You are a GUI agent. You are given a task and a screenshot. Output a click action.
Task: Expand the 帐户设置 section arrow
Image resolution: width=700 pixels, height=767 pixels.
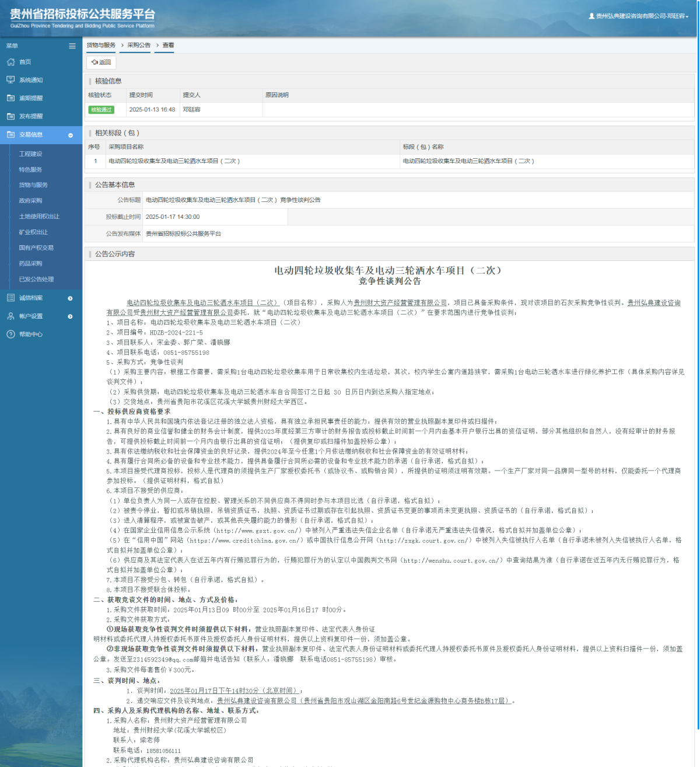coord(71,316)
